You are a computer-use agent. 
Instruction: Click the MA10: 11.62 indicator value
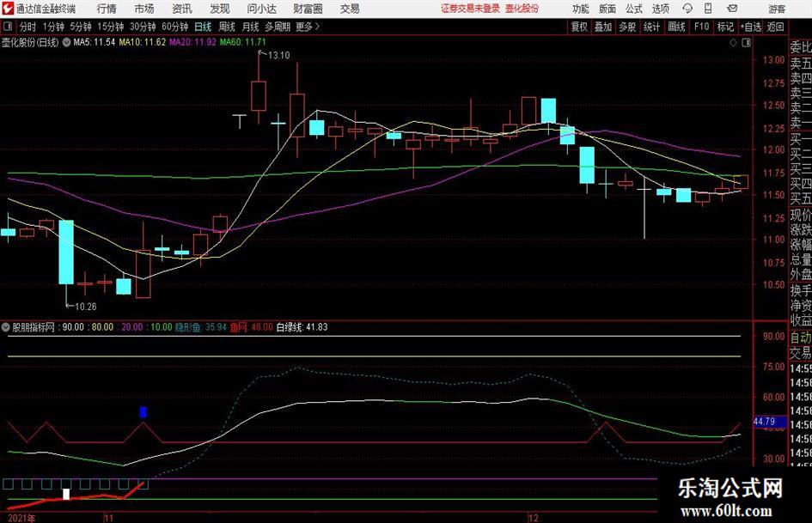pos(143,42)
